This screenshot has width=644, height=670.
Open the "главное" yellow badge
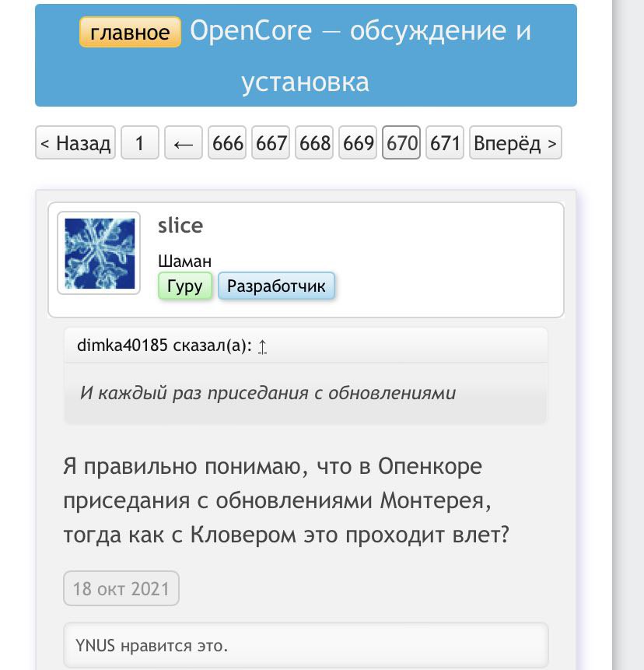130,32
